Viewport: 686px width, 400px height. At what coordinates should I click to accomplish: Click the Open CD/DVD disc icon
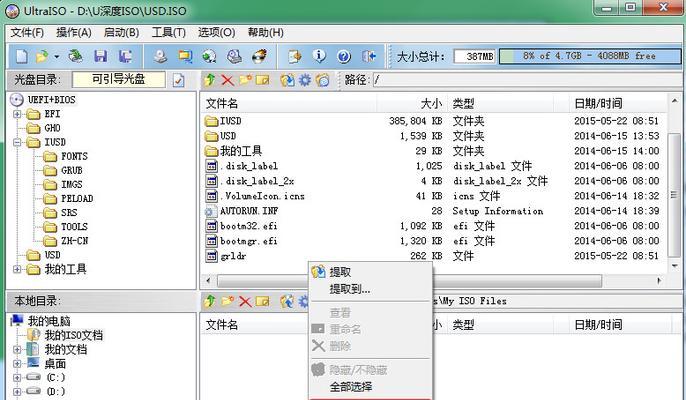click(x=75, y=56)
